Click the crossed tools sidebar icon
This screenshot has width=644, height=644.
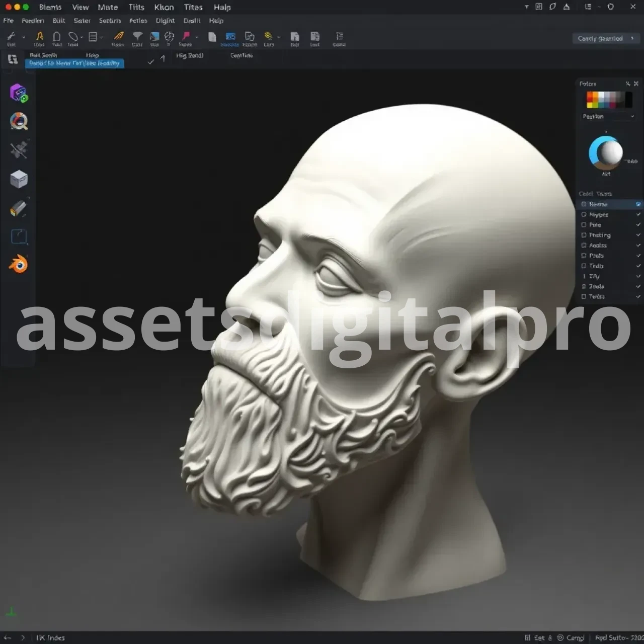[x=19, y=150]
